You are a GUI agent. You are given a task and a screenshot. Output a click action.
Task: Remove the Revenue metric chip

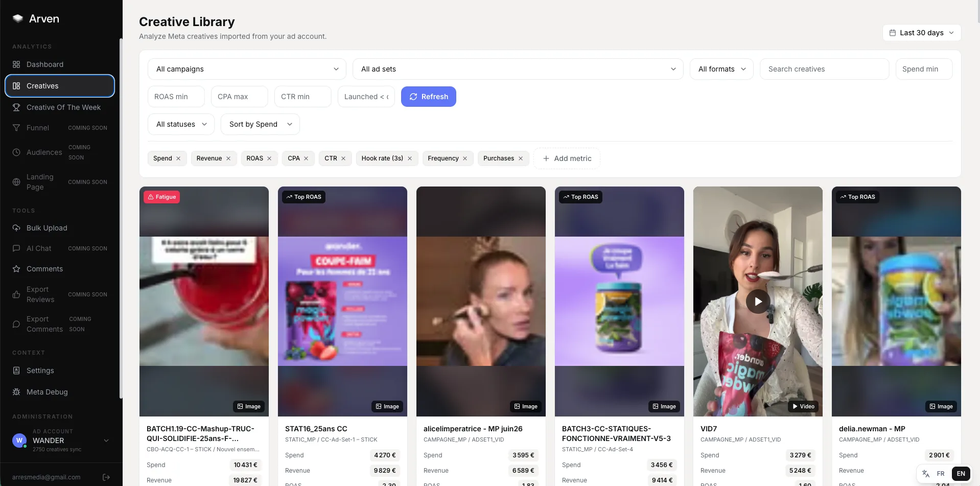(228, 158)
